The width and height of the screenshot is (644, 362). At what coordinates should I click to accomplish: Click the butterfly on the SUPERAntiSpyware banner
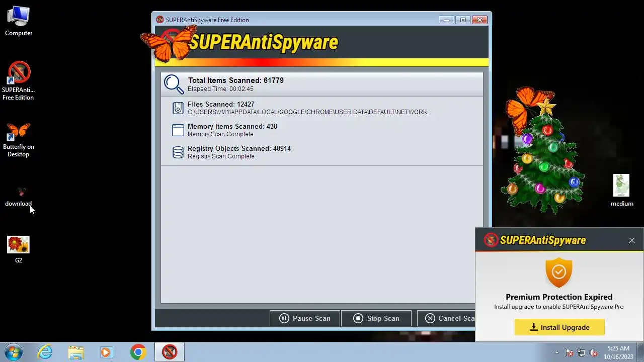pos(169,44)
